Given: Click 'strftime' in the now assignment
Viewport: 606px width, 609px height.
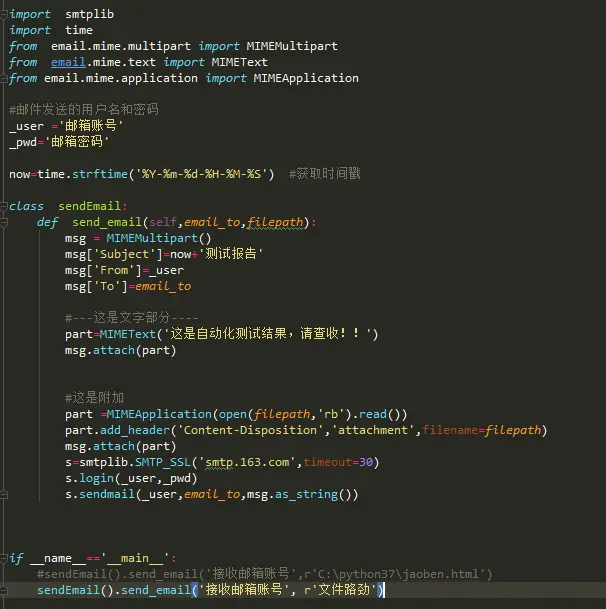Looking at the screenshot, I should (x=100, y=174).
